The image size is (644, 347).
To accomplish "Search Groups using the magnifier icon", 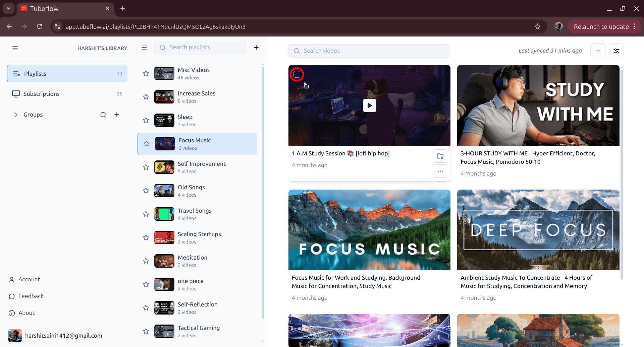I will pos(103,115).
